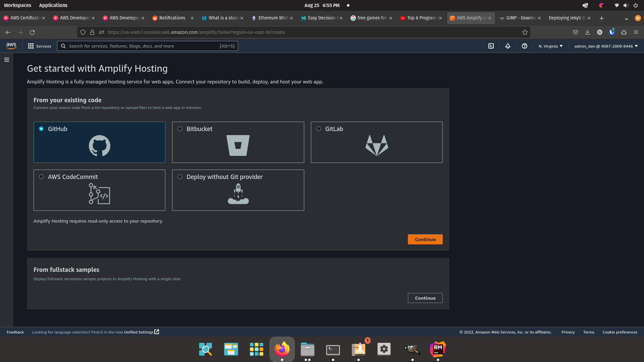View AWS notifications bell
Viewport: 644px width, 362px height.
[x=507, y=46]
